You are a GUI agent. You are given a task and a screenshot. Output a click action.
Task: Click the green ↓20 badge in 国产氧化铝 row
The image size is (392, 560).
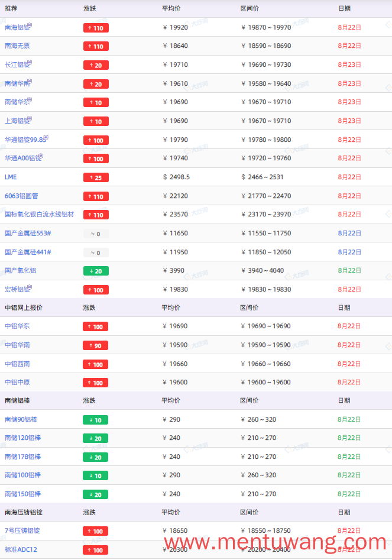click(96, 271)
